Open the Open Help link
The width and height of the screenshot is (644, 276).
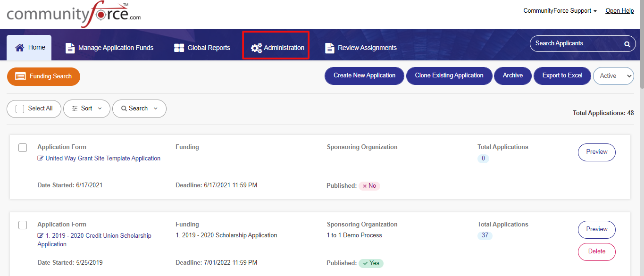(619, 11)
